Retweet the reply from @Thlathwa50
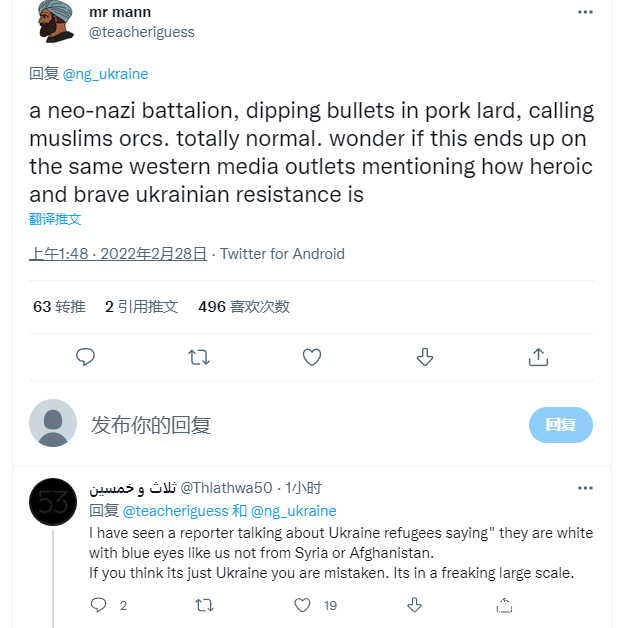The image size is (621, 628). click(204, 605)
